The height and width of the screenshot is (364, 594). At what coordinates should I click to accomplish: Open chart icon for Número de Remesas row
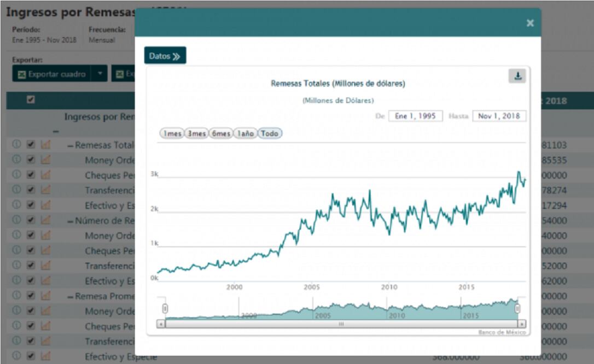(46, 220)
